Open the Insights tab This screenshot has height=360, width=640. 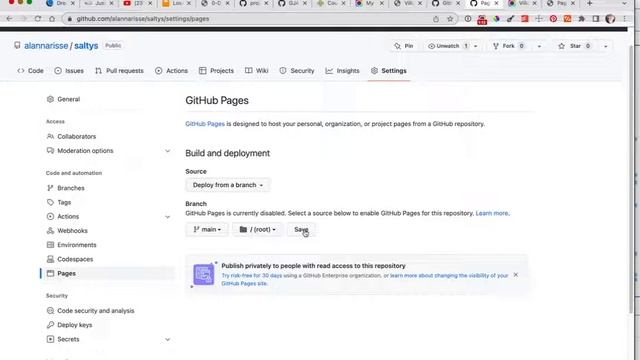click(x=342, y=71)
